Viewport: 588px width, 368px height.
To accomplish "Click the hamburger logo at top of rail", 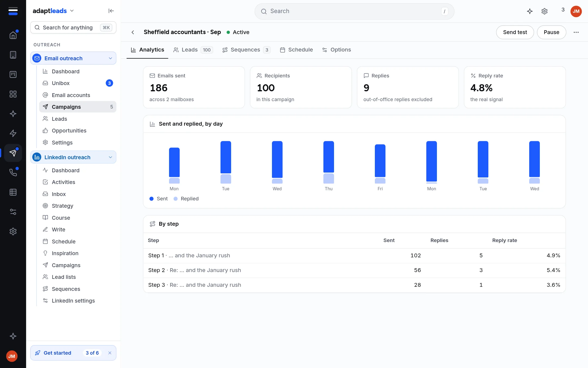I will (x=13, y=11).
